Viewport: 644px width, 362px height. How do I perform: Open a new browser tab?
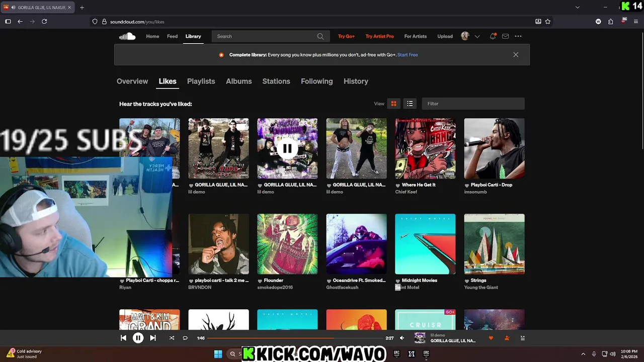(82, 8)
